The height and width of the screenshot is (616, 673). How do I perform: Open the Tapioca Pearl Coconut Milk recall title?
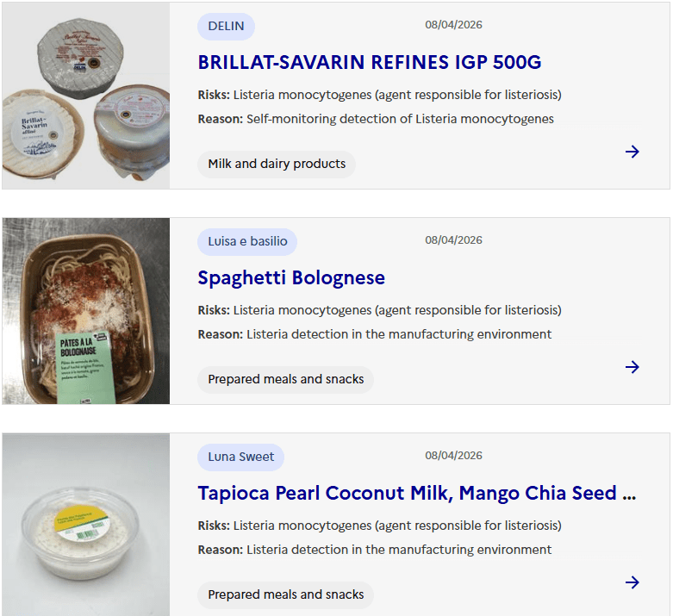417,493
